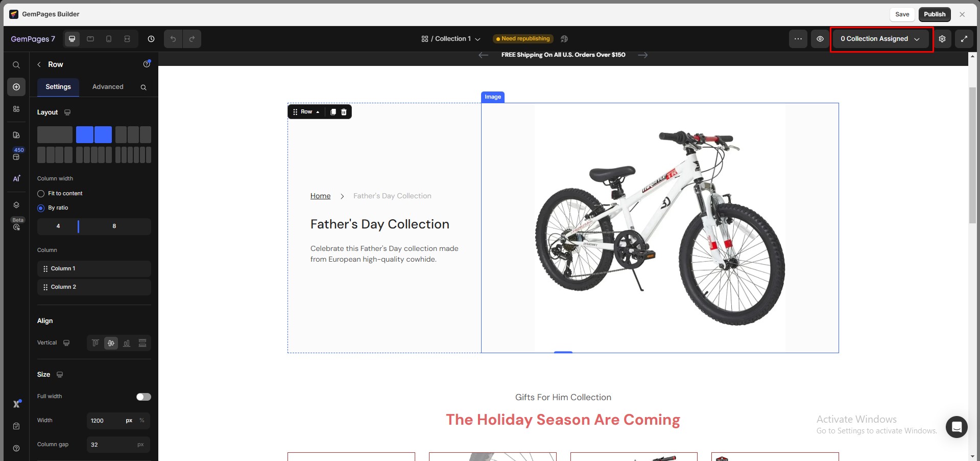Duplicate the selected Row

[x=333, y=112]
